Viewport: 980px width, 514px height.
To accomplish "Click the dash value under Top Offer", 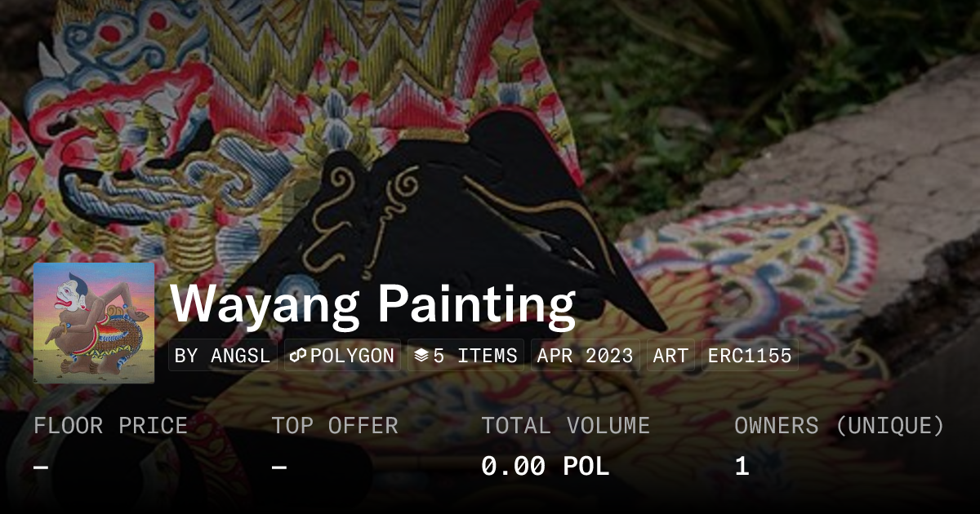I will click(x=279, y=467).
